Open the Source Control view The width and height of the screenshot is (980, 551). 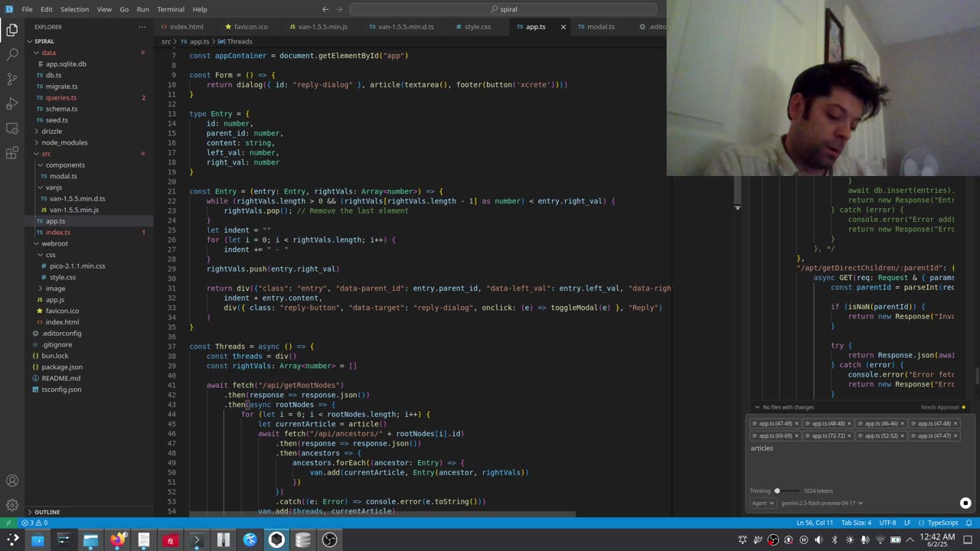(12, 79)
